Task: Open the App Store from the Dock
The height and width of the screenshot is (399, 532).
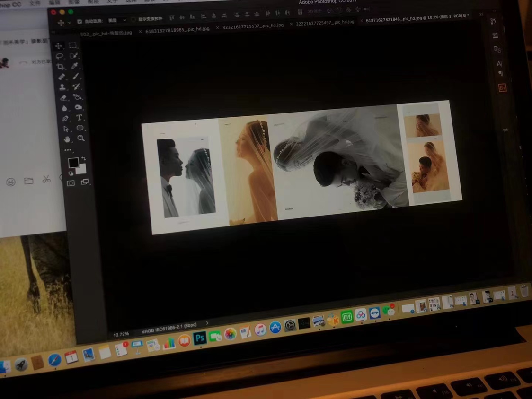Action: click(275, 328)
